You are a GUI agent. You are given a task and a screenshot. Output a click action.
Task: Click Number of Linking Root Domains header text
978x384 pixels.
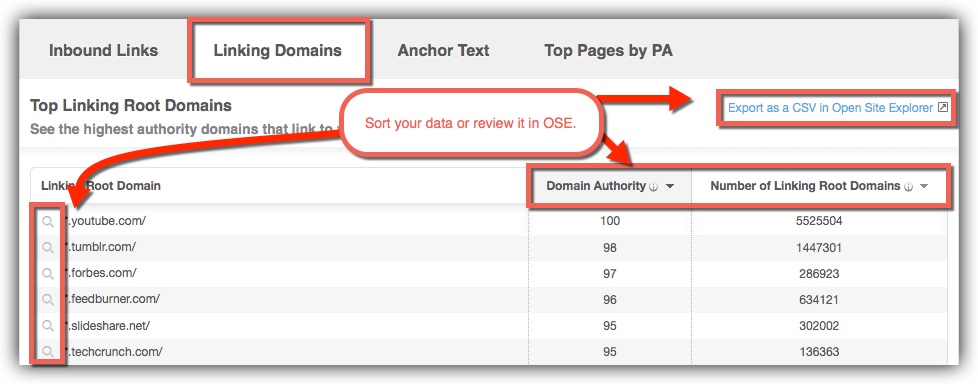click(805, 186)
